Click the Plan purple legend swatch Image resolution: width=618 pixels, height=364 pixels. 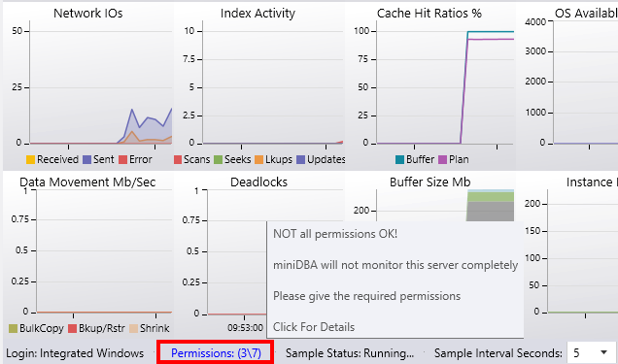pos(443,160)
